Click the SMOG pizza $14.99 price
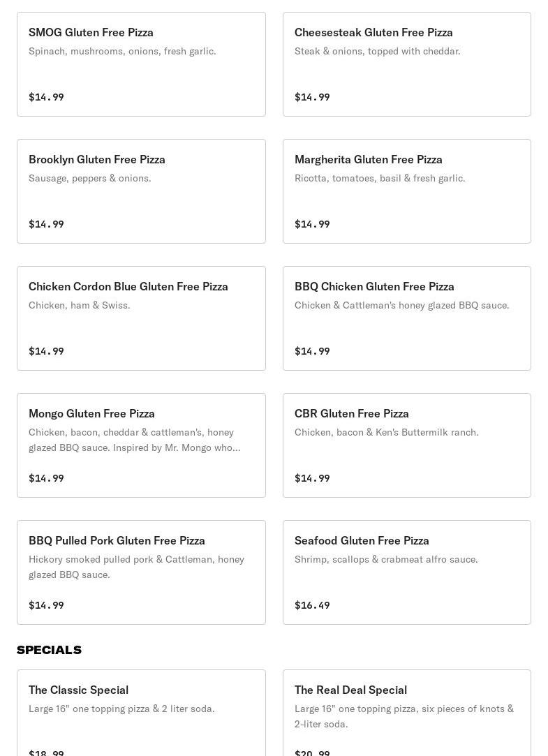 tap(46, 97)
